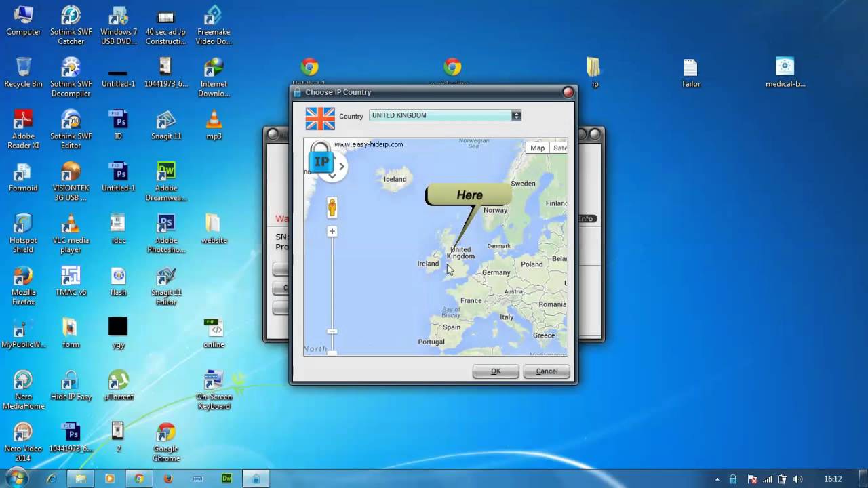
Task: Show hidden tray icons arrow
Action: click(x=717, y=479)
